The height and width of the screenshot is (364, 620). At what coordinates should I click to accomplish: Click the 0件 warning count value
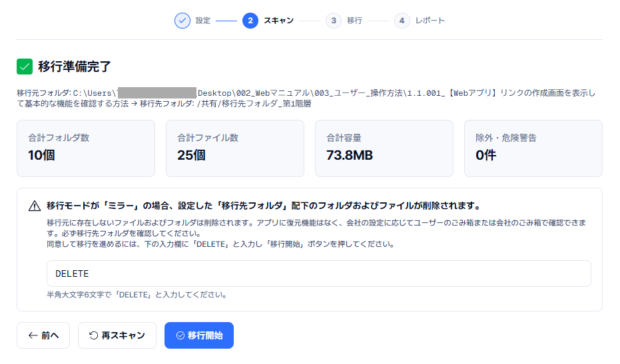486,155
